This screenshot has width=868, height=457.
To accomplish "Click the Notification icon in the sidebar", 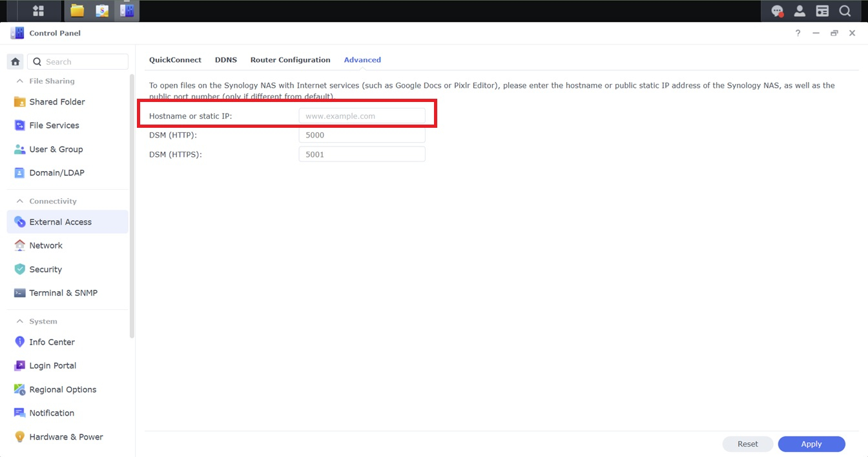I will tap(19, 413).
